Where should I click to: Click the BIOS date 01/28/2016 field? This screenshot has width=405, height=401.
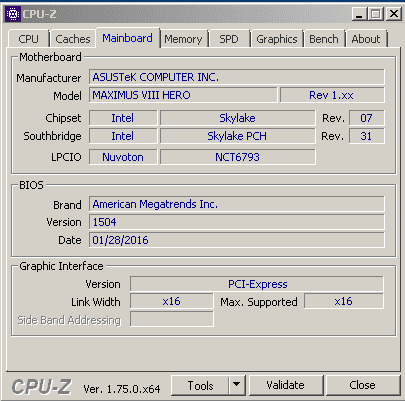pos(237,240)
